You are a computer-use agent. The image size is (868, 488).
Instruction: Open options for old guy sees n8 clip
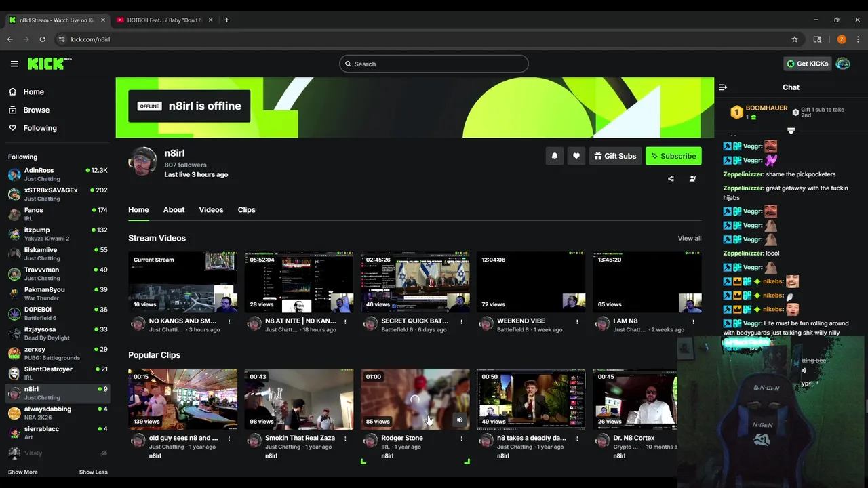tap(229, 439)
